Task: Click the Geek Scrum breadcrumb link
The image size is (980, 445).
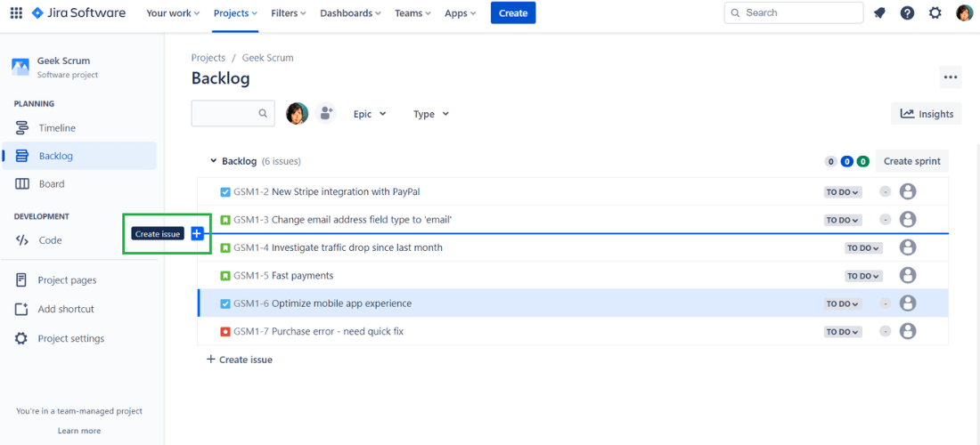Action: [267, 58]
